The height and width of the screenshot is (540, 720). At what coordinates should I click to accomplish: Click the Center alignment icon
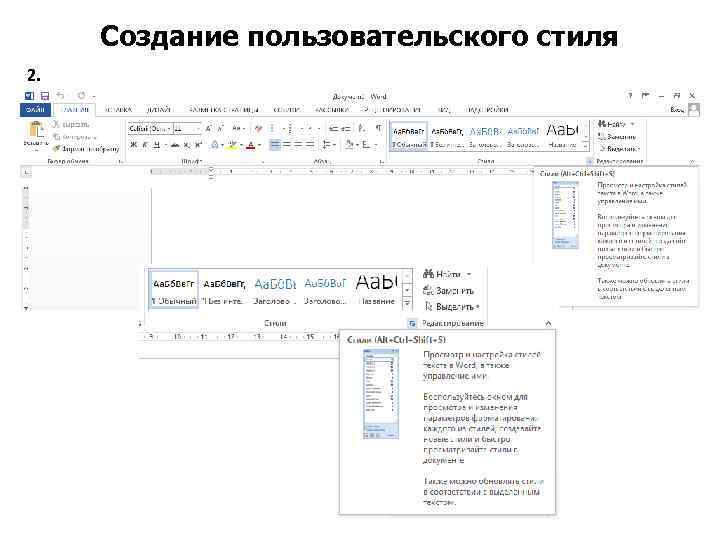(287, 145)
